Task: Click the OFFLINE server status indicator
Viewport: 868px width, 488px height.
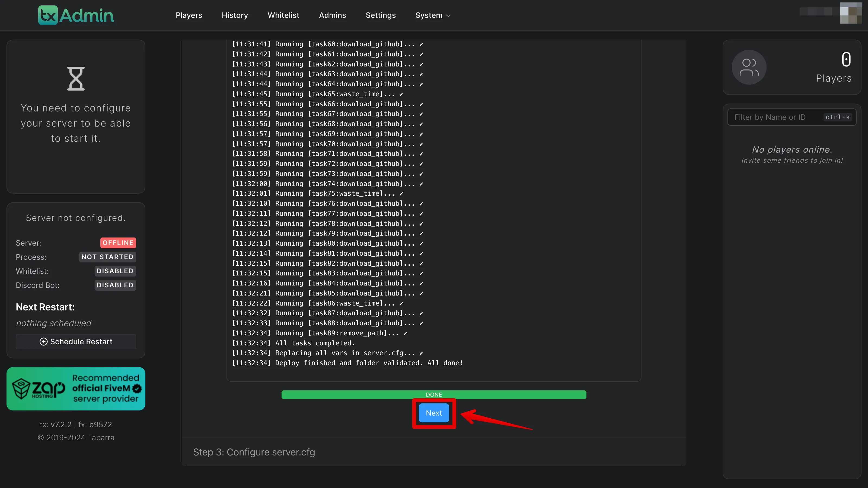Action: 117,243
